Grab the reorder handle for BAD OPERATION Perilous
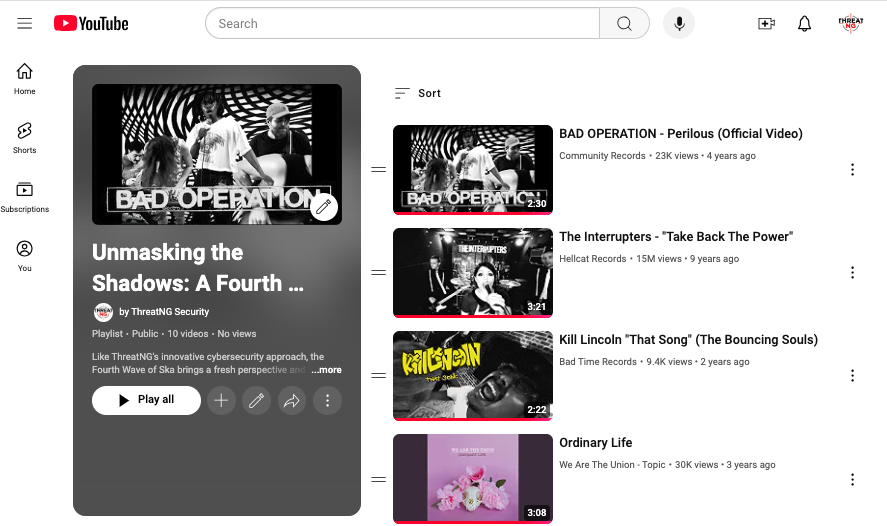Viewport: 887px width, 526px height. 378,170
